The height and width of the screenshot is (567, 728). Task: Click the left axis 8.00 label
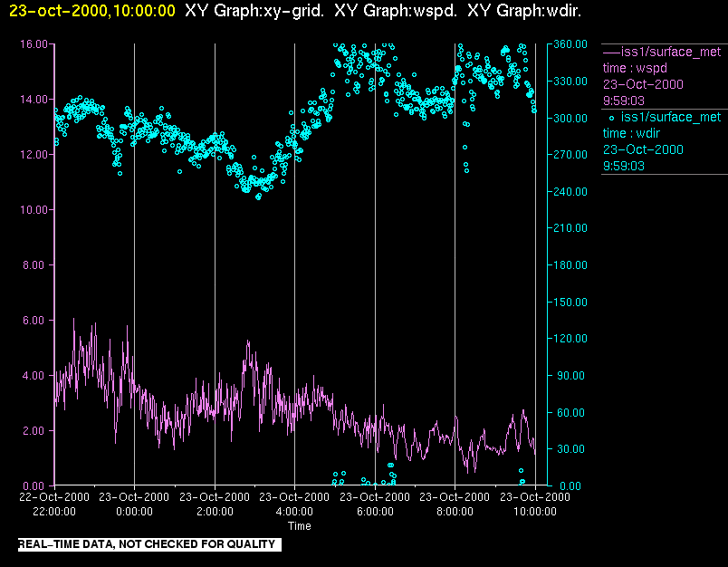[x=35, y=265]
